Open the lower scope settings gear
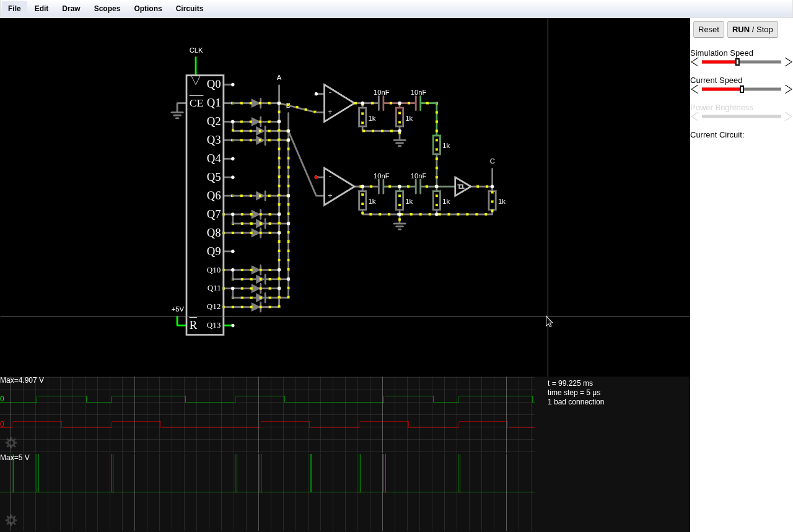 pos(11,520)
